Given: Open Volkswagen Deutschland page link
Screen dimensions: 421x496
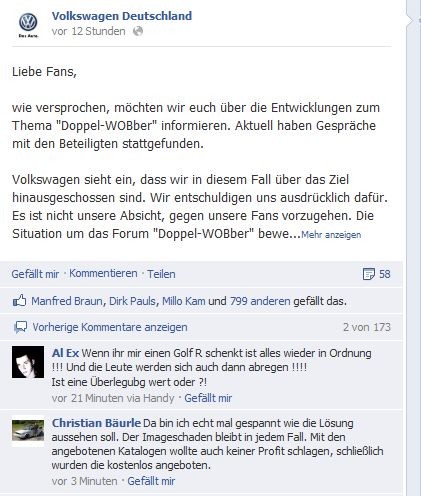Looking at the screenshot, I should pos(122,16).
